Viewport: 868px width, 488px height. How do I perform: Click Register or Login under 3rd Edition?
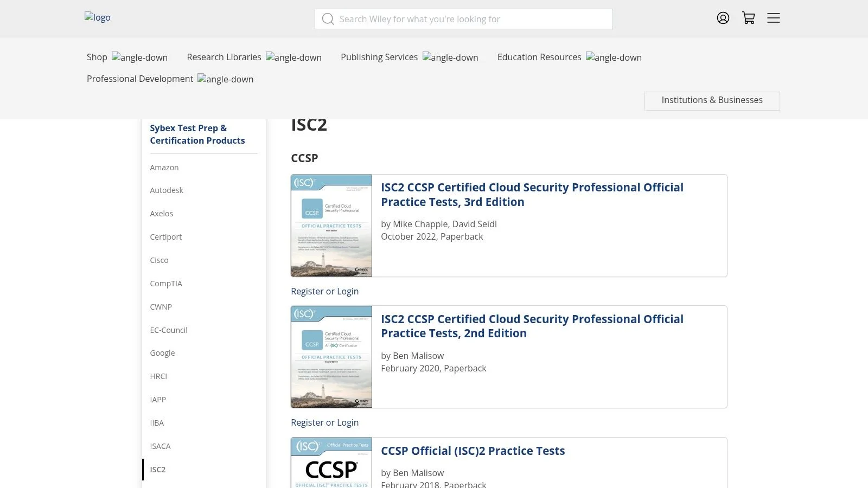(325, 292)
